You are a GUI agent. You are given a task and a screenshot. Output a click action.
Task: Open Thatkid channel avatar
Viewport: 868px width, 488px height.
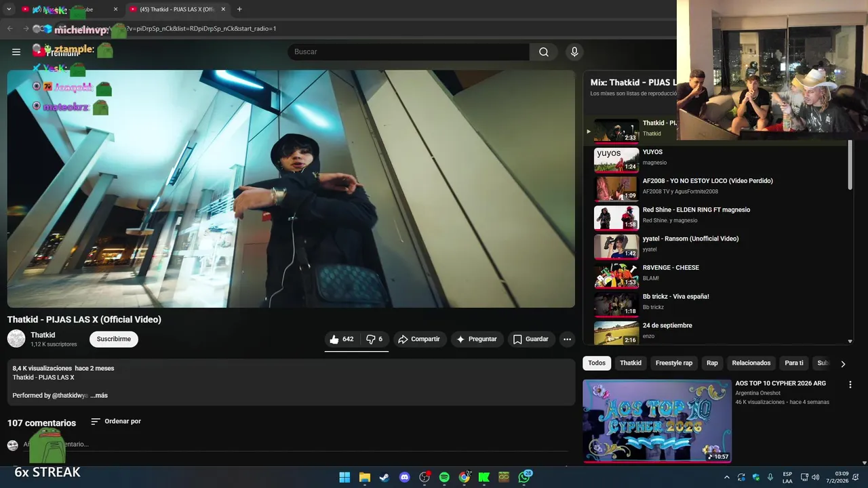[16, 338]
